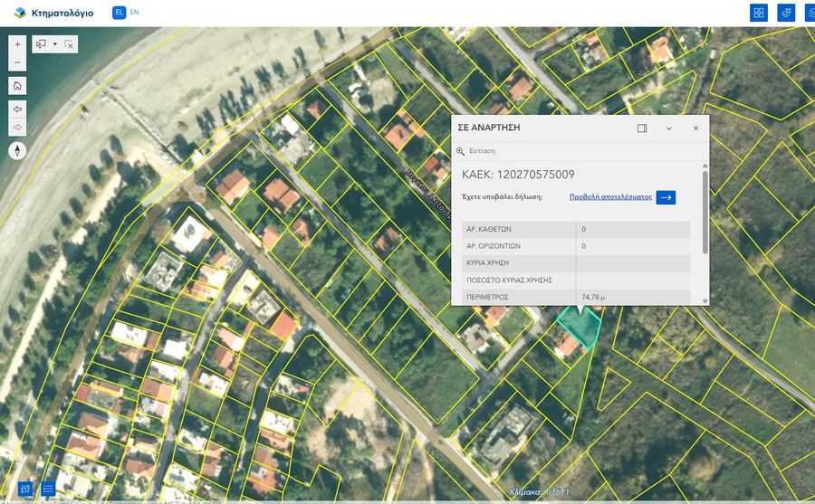This screenshot has height=504, width=815.
Task: Zoom in on the map
Action: [x=17, y=43]
